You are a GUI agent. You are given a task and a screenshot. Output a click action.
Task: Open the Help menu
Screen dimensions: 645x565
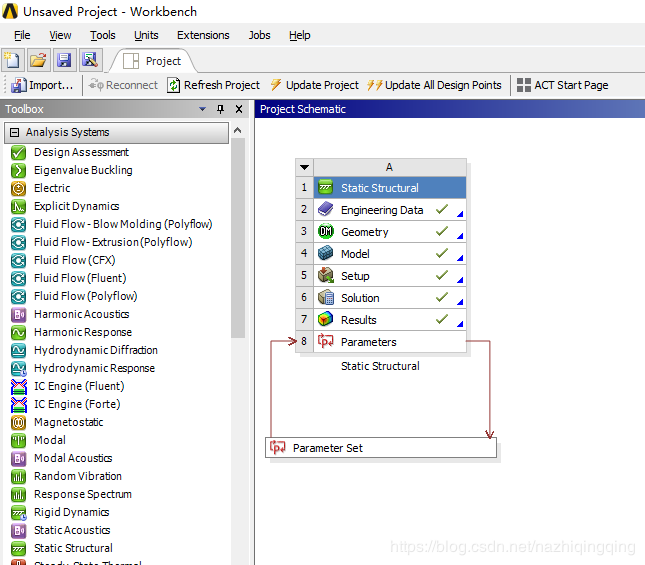[x=300, y=35]
